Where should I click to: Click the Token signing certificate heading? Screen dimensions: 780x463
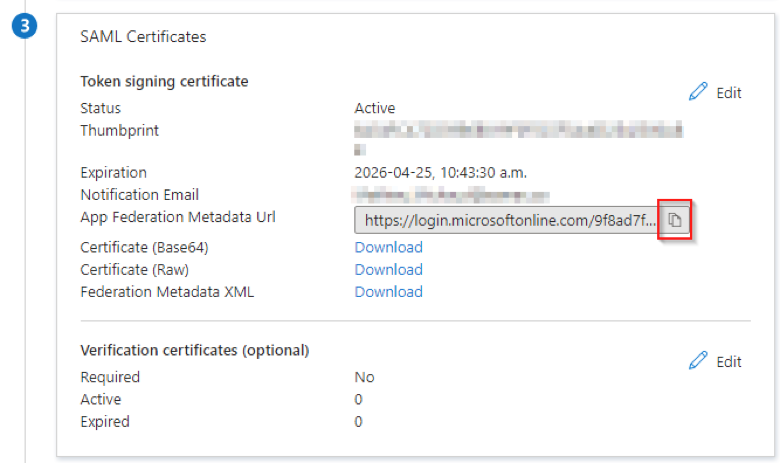click(x=164, y=82)
